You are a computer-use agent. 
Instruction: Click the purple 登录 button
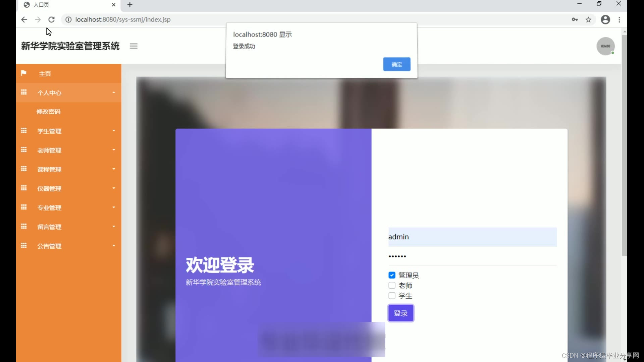401,313
